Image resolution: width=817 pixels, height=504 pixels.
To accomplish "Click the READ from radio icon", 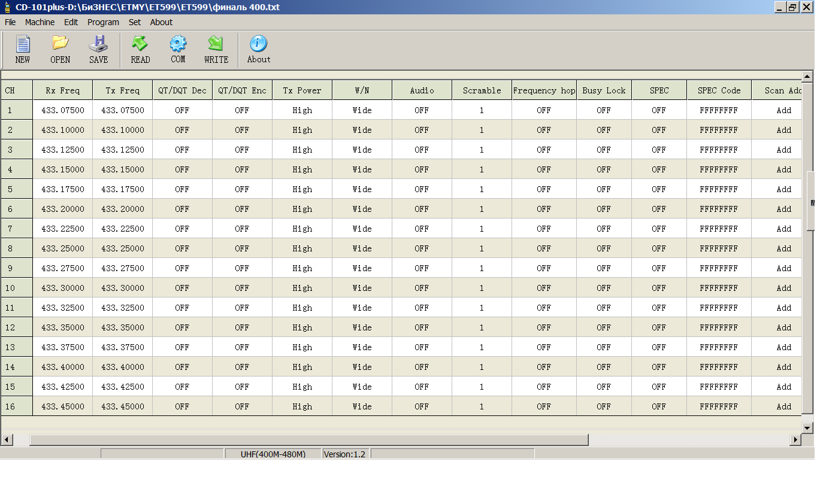I will coord(140,50).
